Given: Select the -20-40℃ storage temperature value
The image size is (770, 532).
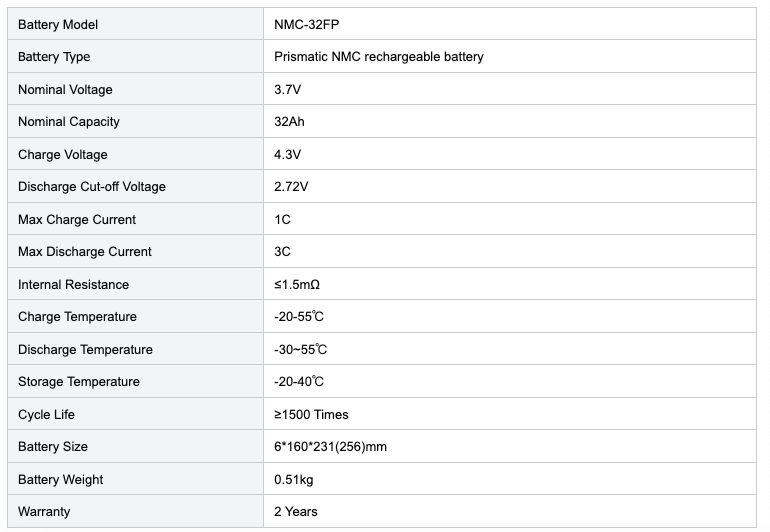Looking at the screenshot, I should [299, 382].
